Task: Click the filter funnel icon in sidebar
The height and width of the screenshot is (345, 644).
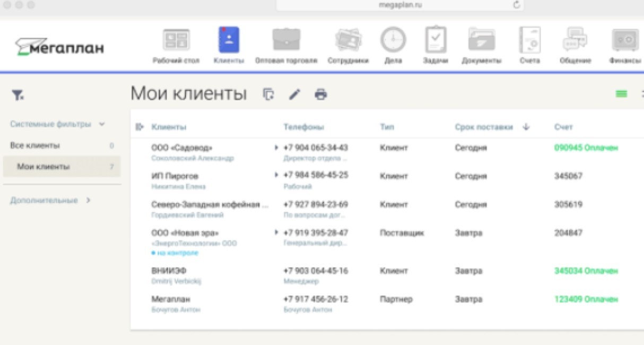Action: click(18, 95)
